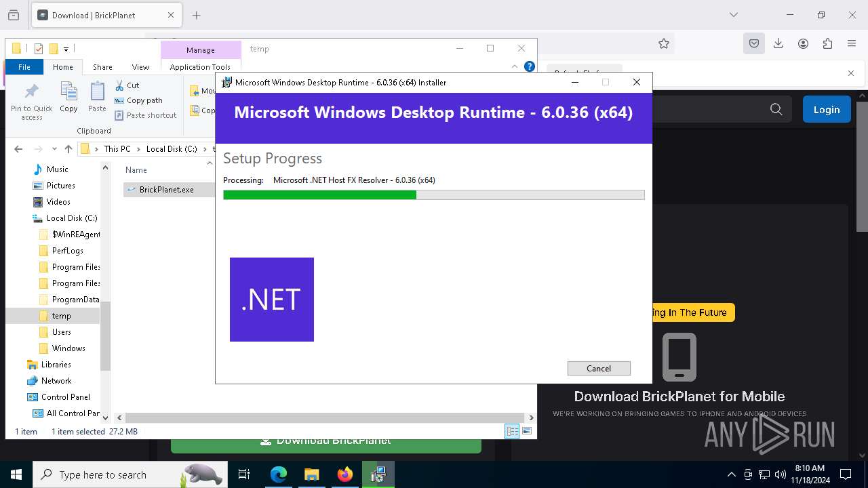Select Control Panel in the navigation tree

65,397
